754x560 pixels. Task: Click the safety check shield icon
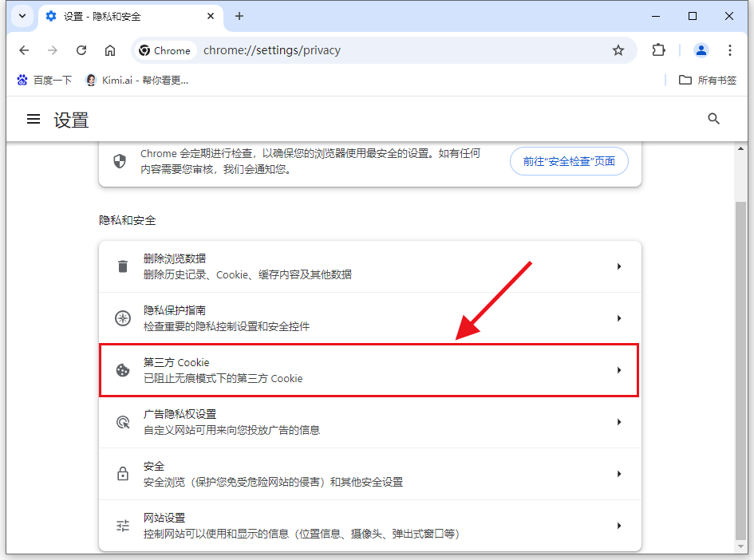[x=120, y=161]
